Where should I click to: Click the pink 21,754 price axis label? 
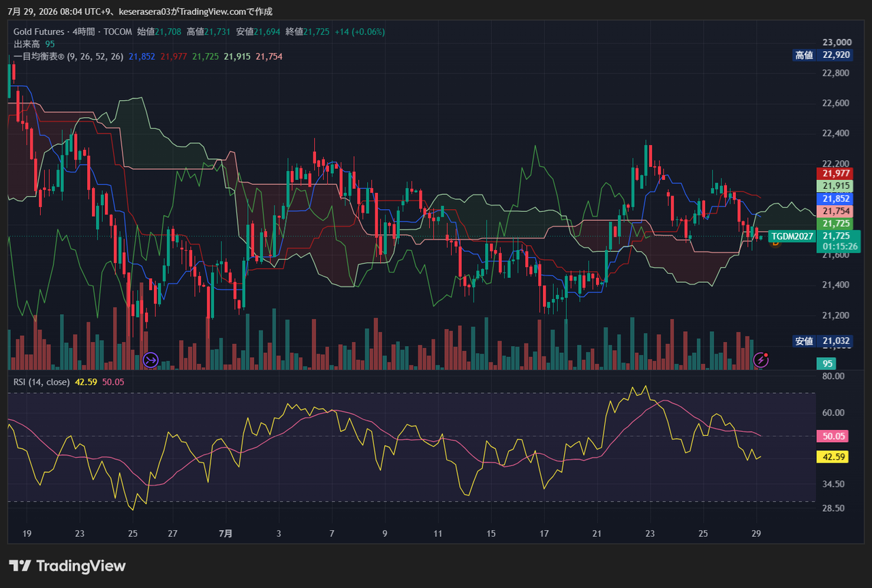pyautogui.click(x=836, y=212)
